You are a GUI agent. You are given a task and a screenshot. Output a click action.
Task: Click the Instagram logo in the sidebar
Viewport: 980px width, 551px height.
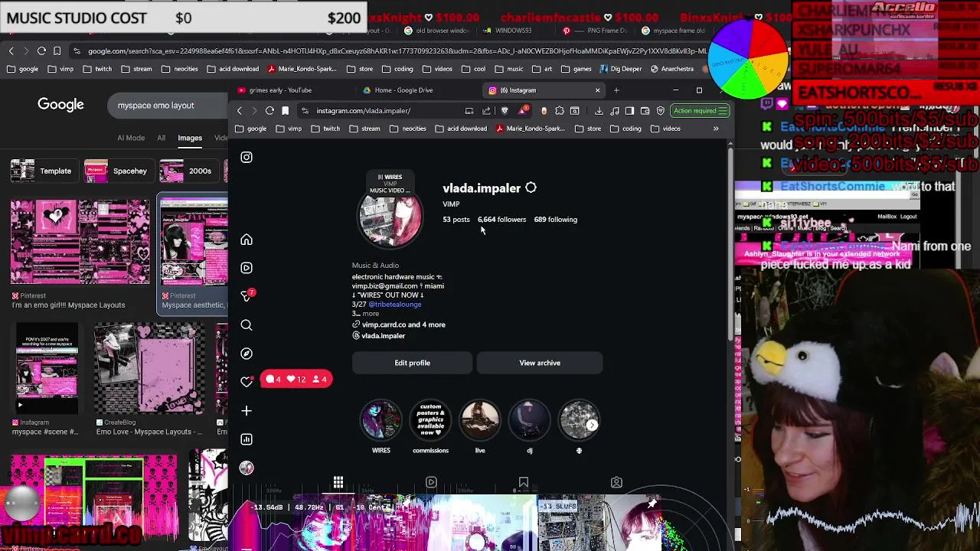(247, 157)
